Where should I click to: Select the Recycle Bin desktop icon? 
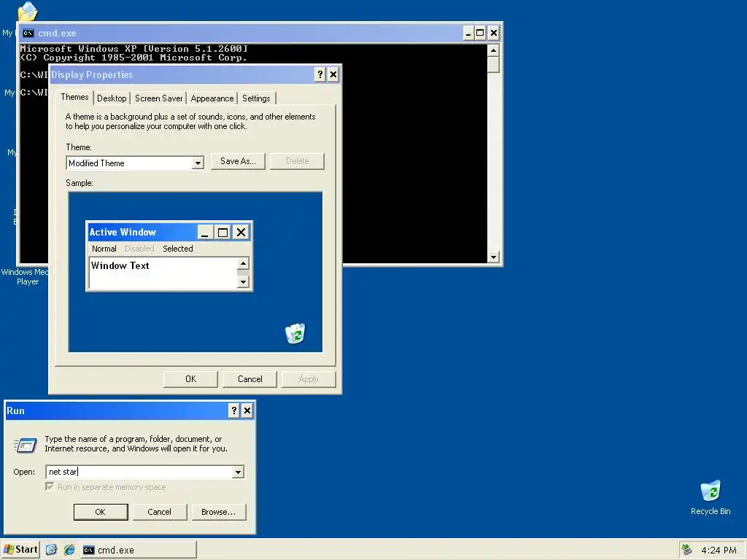(x=711, y=491)
